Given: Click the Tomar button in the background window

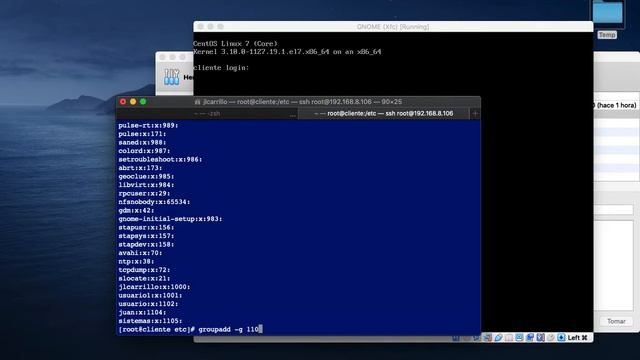Looking at the screenshot, I should (616, 321).
